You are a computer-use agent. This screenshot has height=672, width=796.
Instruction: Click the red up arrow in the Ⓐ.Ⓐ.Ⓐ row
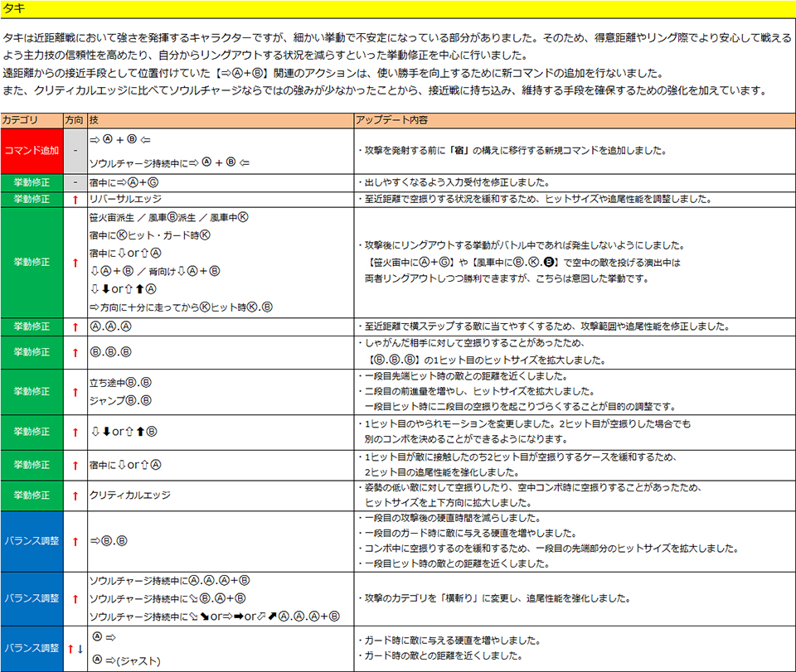pyautogui.click(x=75, y=326)
